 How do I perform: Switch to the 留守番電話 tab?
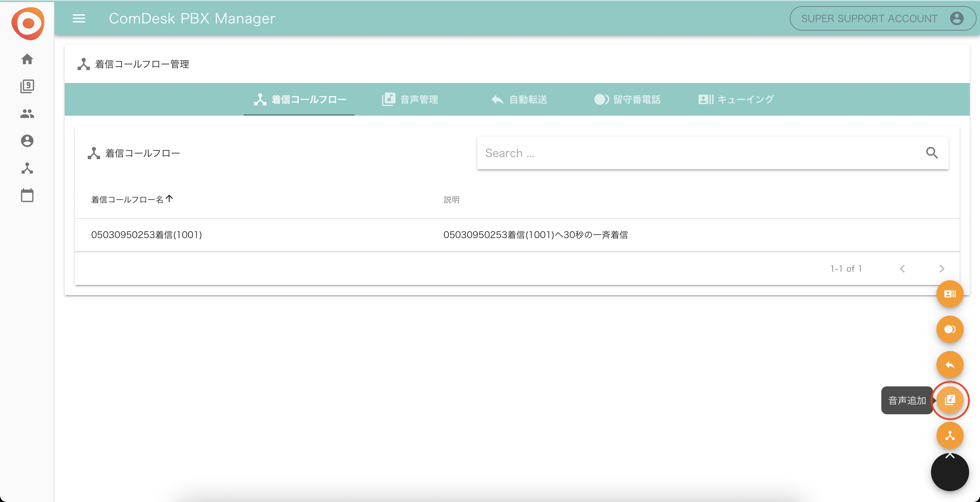[x=627, y=100]
